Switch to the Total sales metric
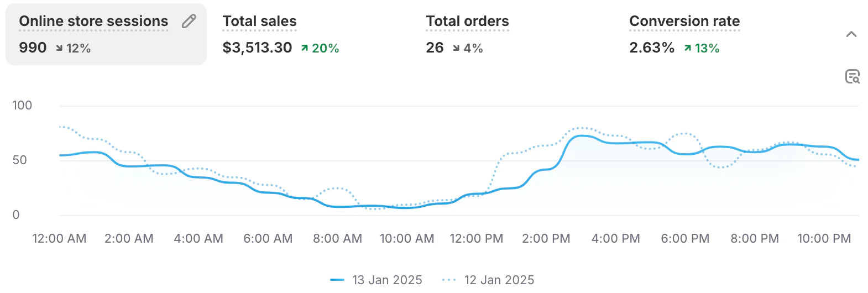Image resolution: width=868 pixels, height=293 pixels. tap(259, 22)
